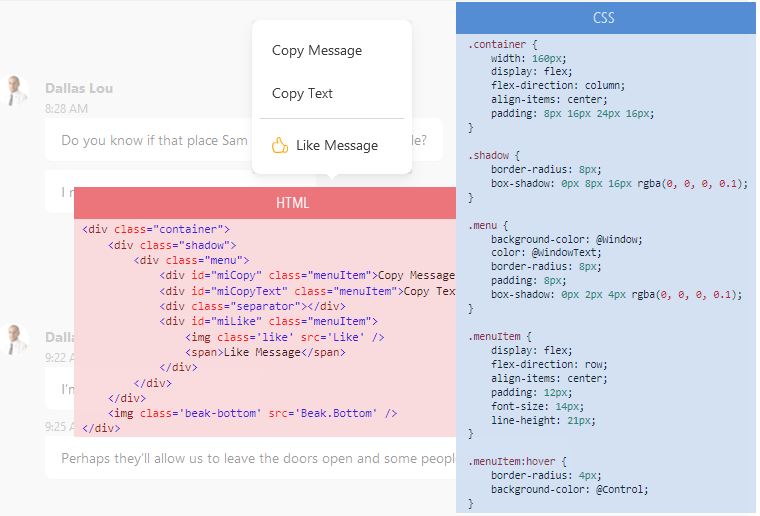This screenshot has width=760, height=516.
Task: Open Dallas Lou's avatar at 8:28 AM
Action: [14, 91]
